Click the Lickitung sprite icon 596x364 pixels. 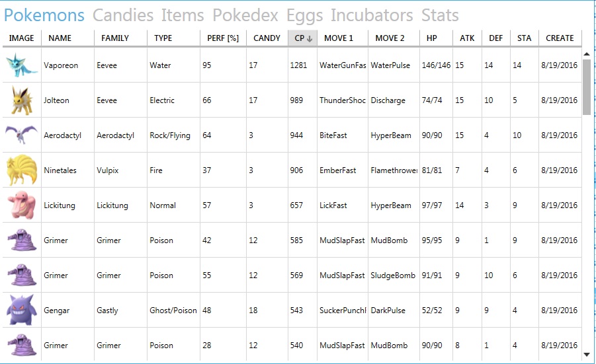(x=22, y=205)
